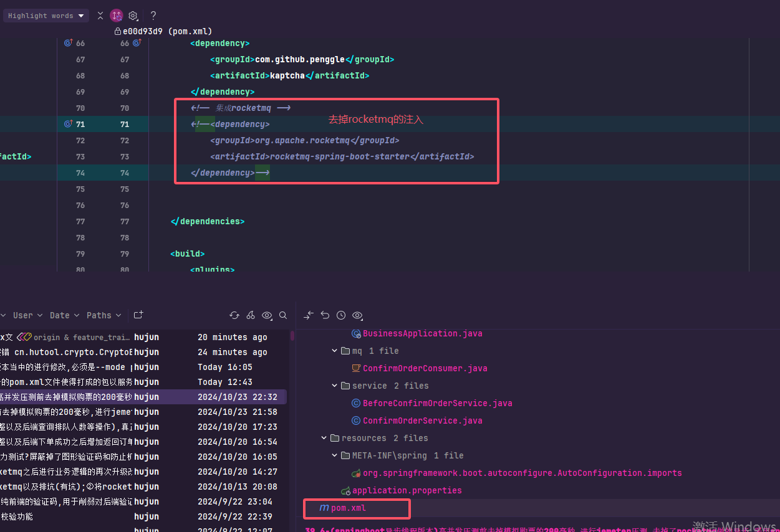Open diff viewer settings gear
Image resolution: width=780 pixels, height=532 pixels.
click(x=133, y=16)
